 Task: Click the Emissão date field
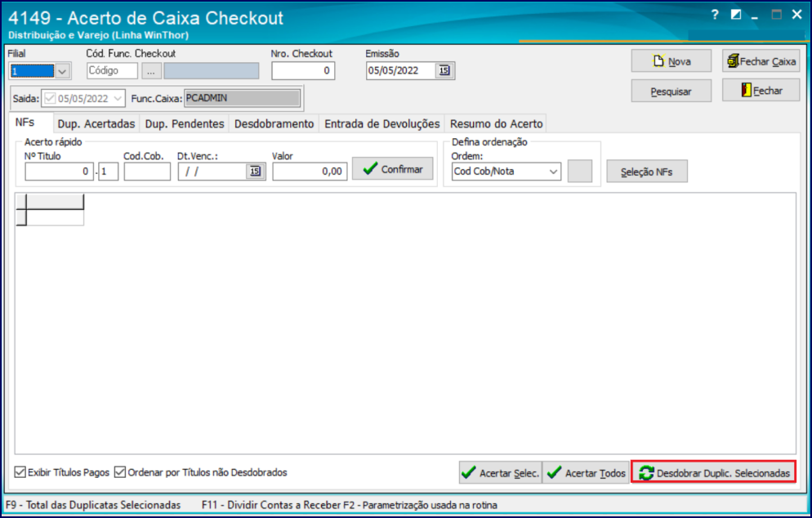(x=401, y=70)
